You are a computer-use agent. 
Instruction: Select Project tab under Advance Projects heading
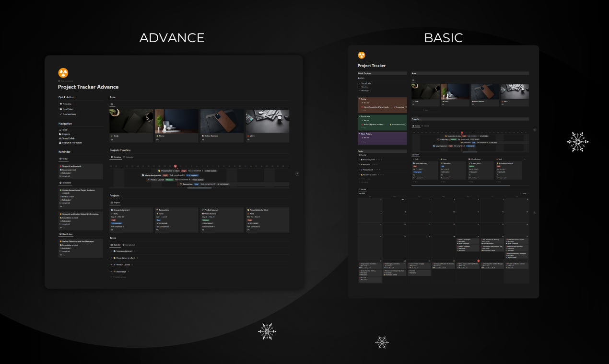pos(115,203)
